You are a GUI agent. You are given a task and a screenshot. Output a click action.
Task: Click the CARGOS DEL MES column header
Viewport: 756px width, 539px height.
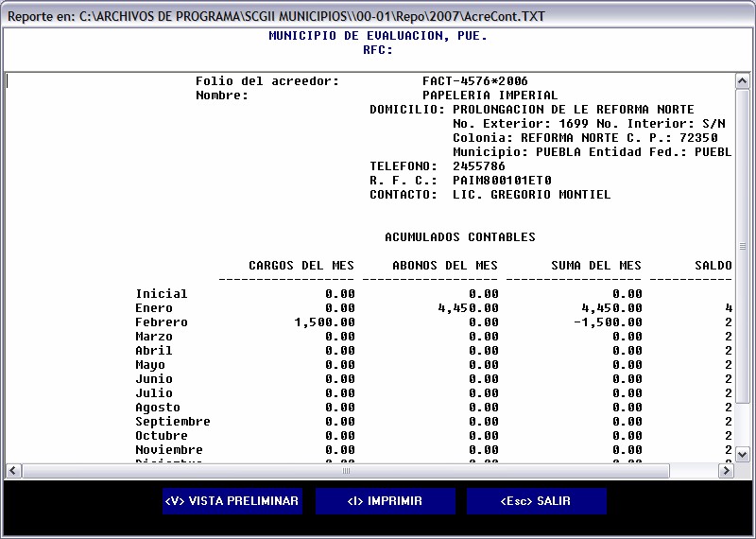301,266
